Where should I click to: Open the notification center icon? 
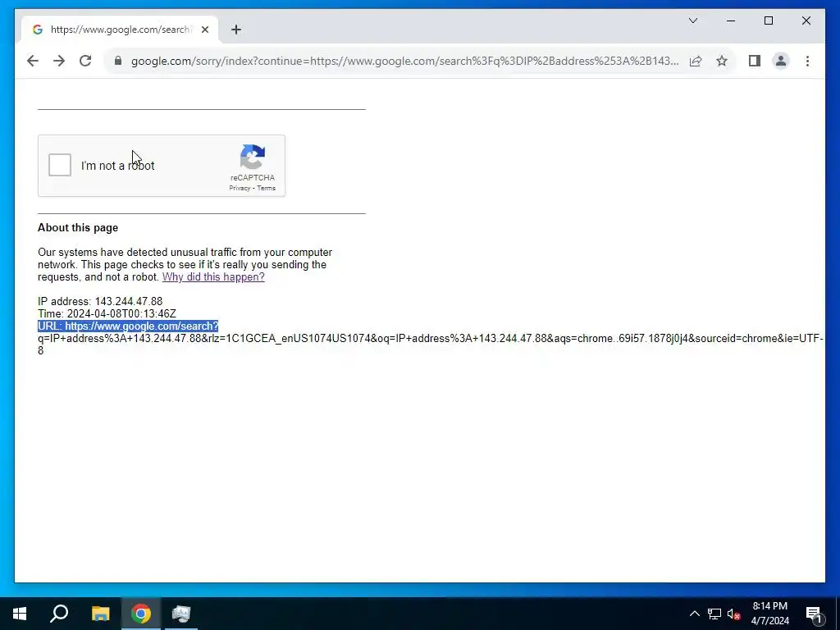click(x=814, y=614)
